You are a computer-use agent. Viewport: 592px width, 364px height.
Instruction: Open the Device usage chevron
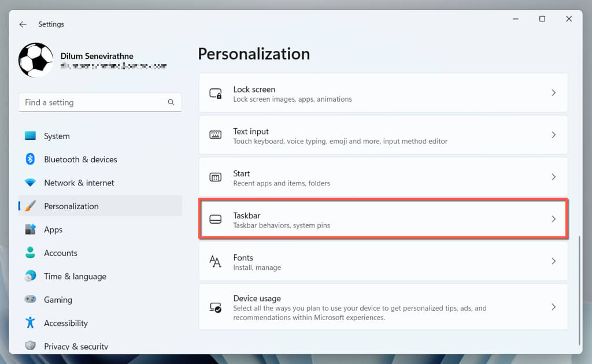pos(553,307)
